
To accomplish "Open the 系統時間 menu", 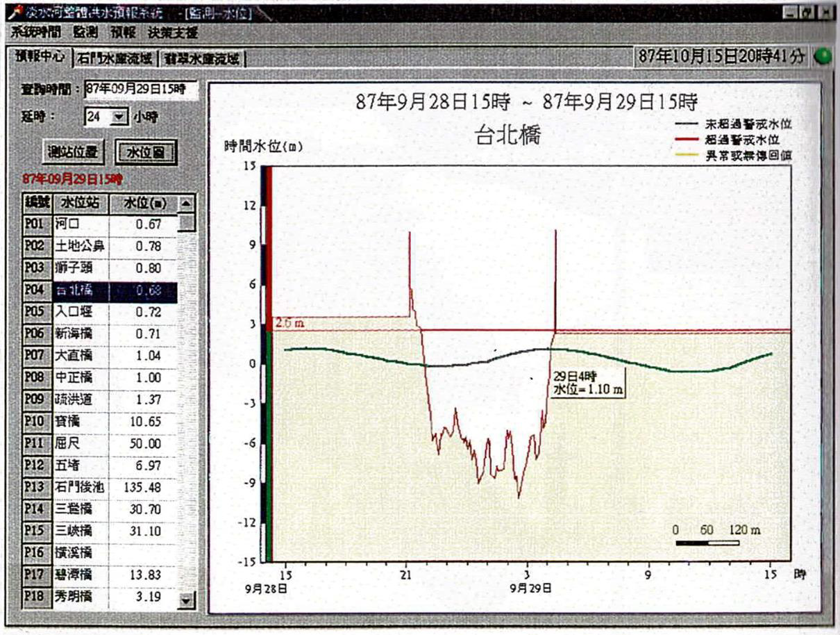I will pyautogui.click(x=36, y=32).
